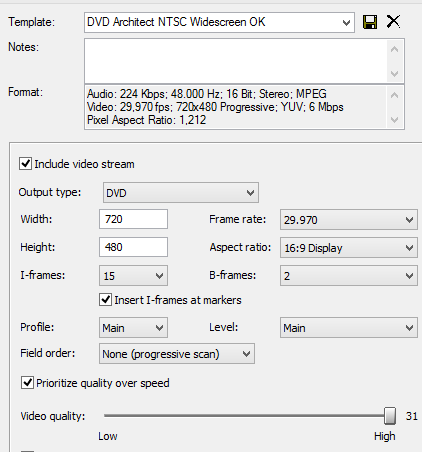The image size is (422, 452).
Task: Open Aspect ratio 16:9 Display dropdown
Action: tap(349, 248)
